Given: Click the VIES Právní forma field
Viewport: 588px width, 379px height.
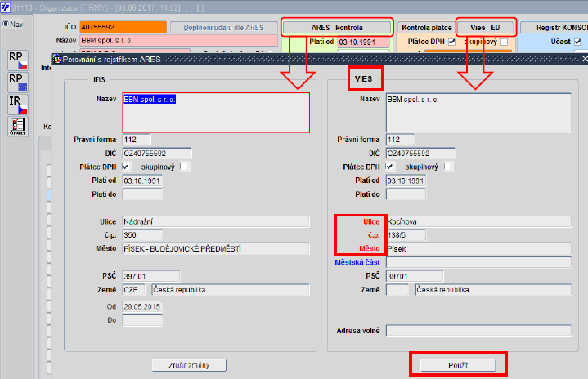Looking at the screenshot, I should click(400, 140).
